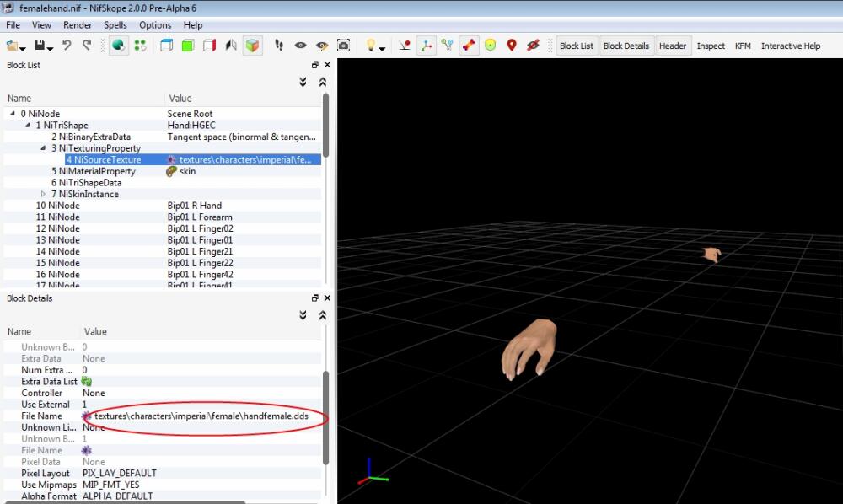Select the walk mode footprints icon
This screenshot has width=843, height=504.
pyautogui.click(x=279, y=46)
